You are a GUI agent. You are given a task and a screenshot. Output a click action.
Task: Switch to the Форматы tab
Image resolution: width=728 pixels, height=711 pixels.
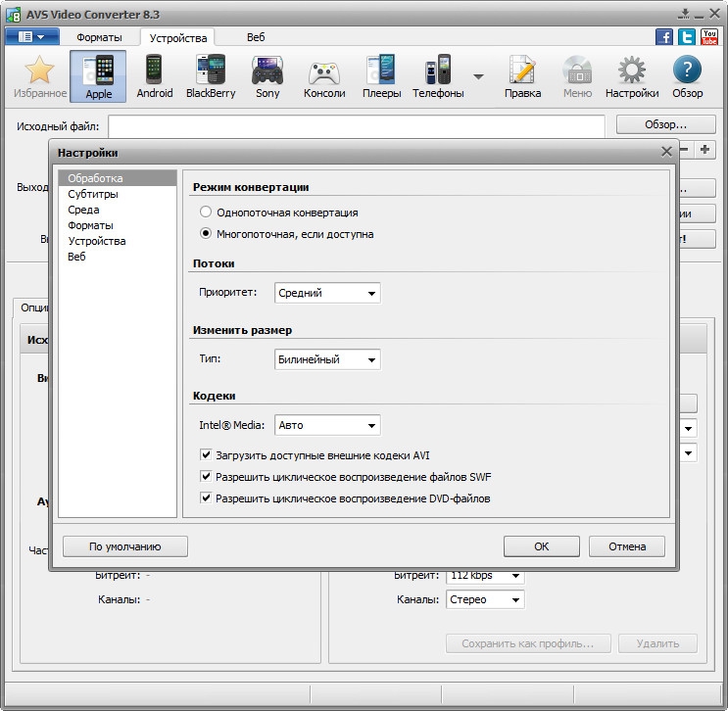(99, 37)
